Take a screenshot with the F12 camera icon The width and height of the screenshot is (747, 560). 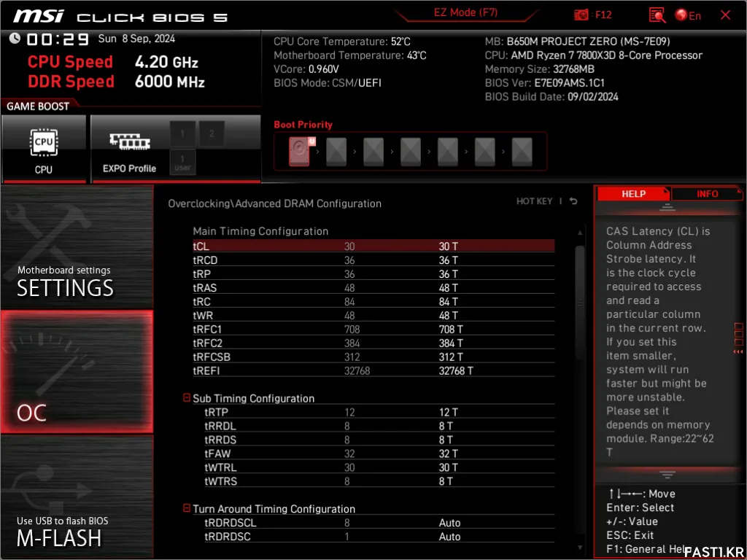[x=581, y=15]
